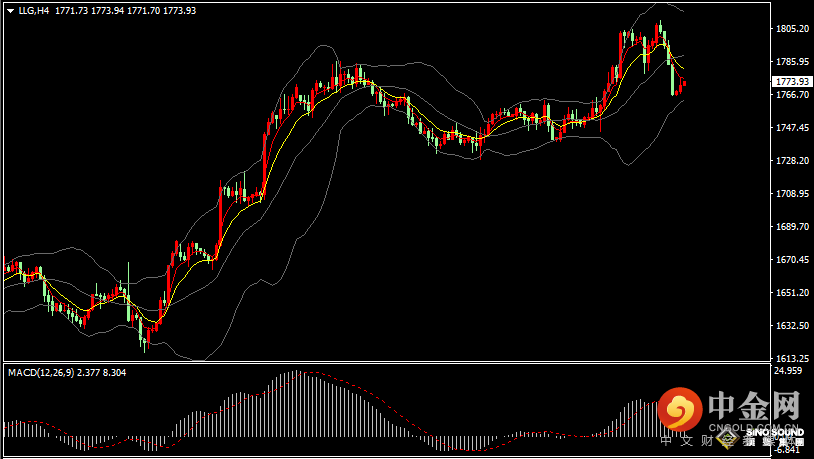Click the dropdown triangle beside LLG,H4
The width and height of the screenshot is (814, 459).
click(10, 10)
